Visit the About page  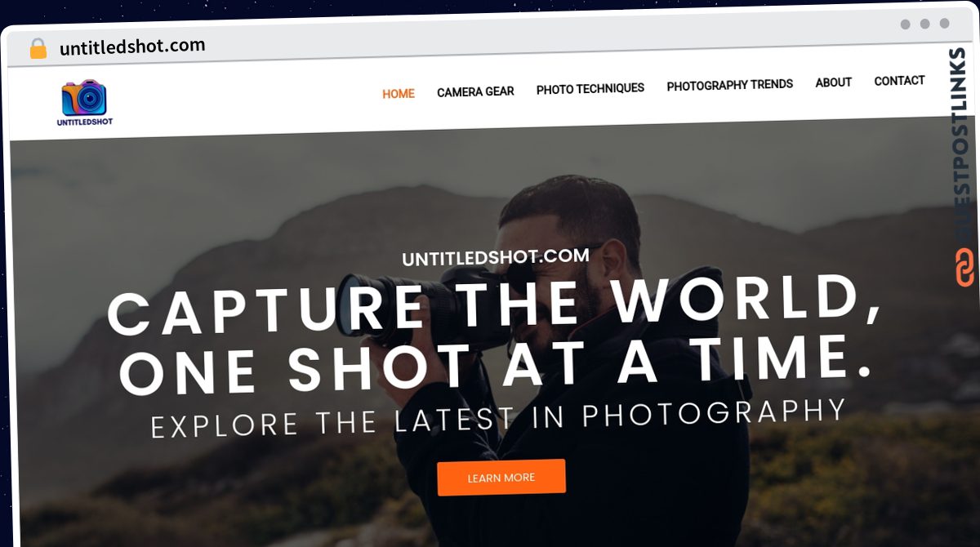[833, 82]
